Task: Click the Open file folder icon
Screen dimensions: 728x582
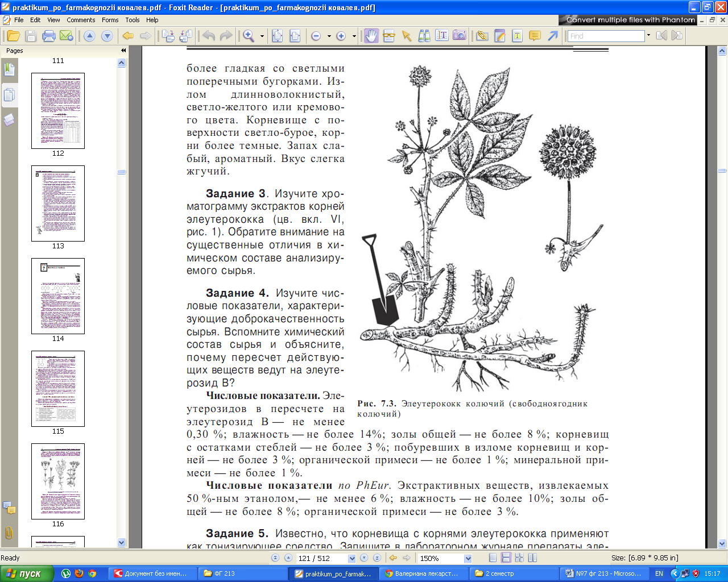Action: pos(14,36)
